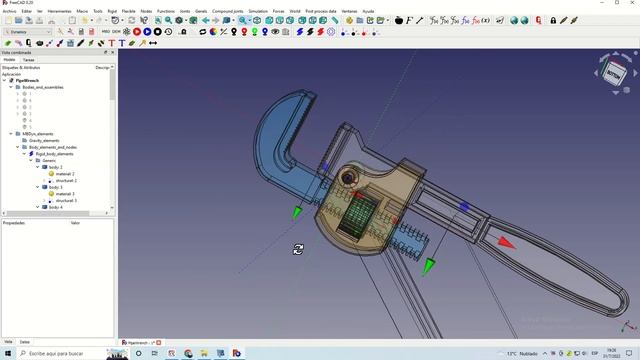
Task: Click the Chrome icon in taskbar
Action: click(x=188, y=353)
